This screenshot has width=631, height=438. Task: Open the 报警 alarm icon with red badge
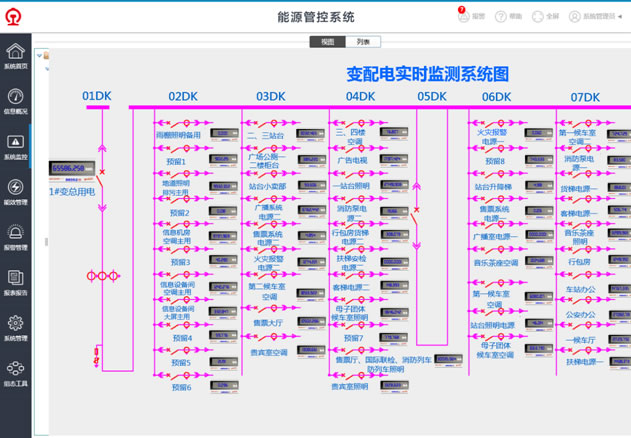point(464,16)
